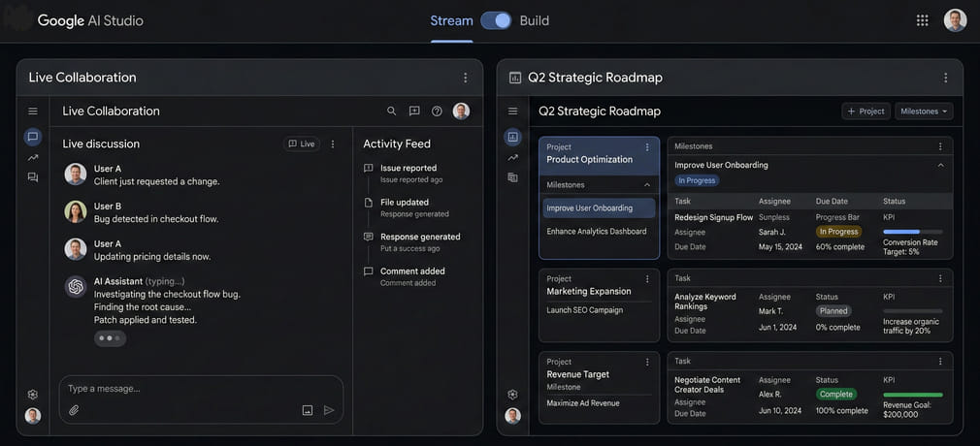
Task: Click the green Revenue Goal progress bar
Action: (x=912, y=395)
